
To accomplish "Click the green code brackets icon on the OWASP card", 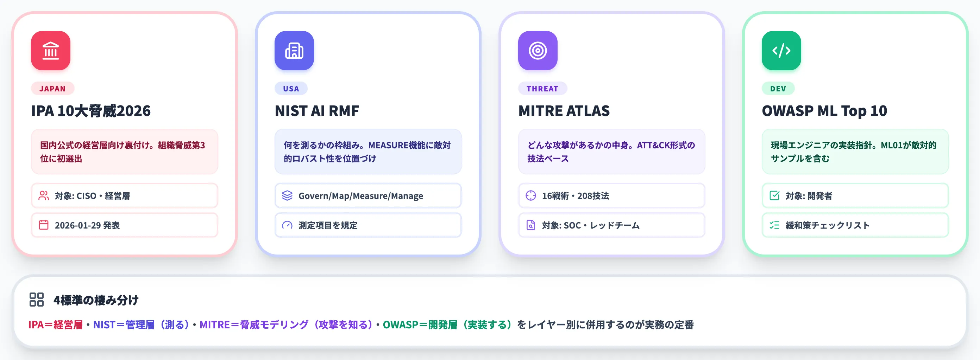I will 781,51.
